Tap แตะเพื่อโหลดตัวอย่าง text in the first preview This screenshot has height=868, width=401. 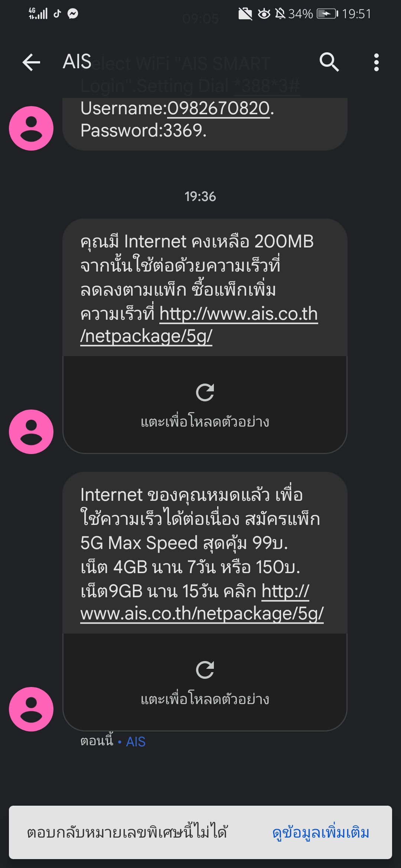(x=205, y=422)
